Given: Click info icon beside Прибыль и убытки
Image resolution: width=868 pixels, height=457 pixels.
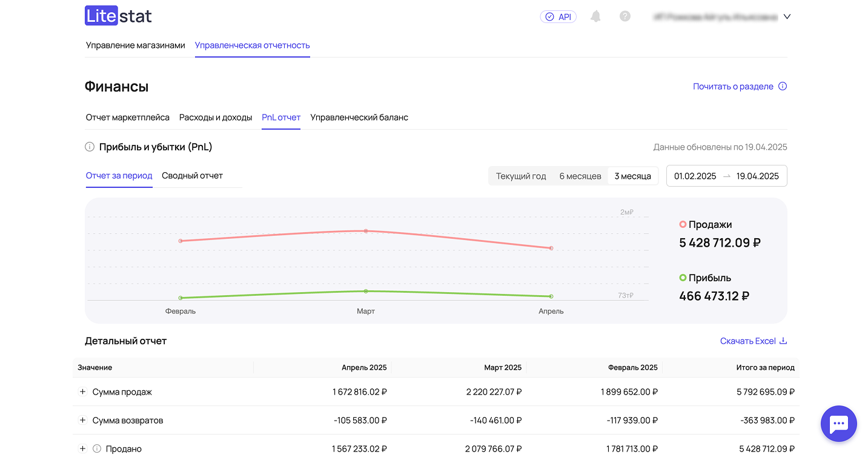Looking at the screenshot, I should pos(90,147).
